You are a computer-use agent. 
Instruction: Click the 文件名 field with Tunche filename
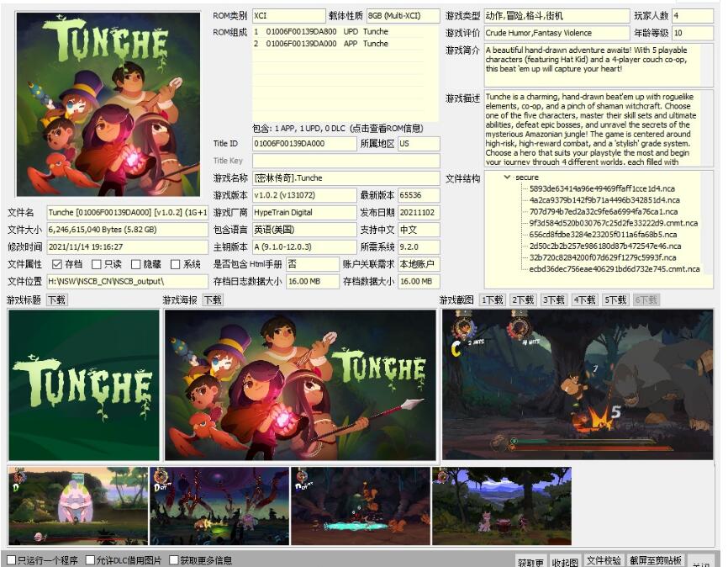(127, 212)
